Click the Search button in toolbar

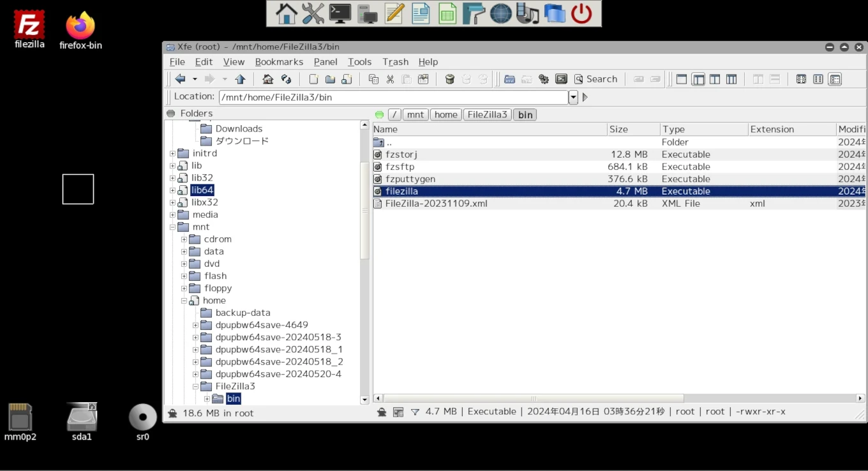pos(595,79)
